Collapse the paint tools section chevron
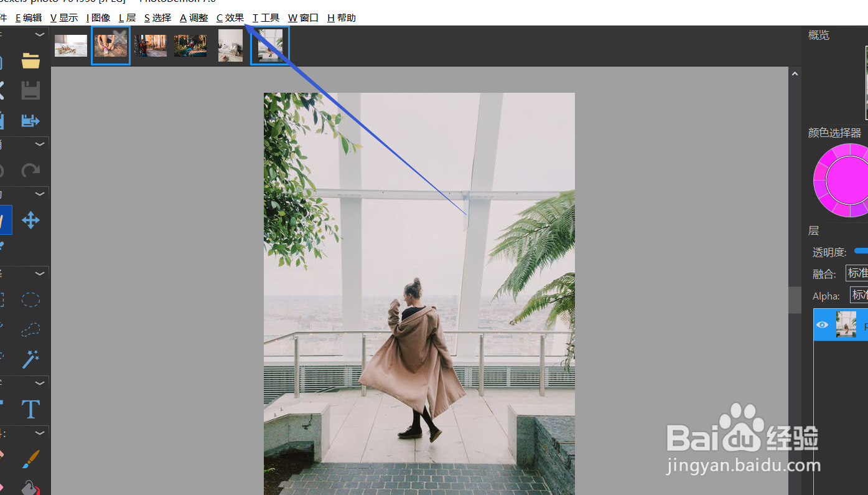 click(x=40, y=432)
